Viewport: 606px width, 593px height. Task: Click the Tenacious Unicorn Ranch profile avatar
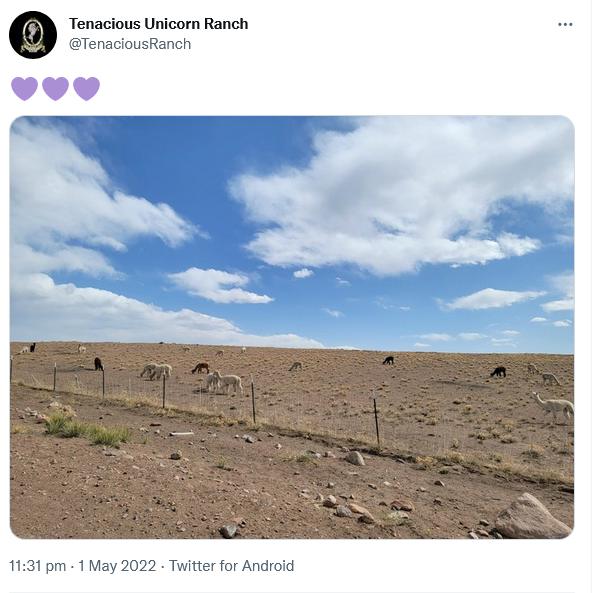click(33, 35)
